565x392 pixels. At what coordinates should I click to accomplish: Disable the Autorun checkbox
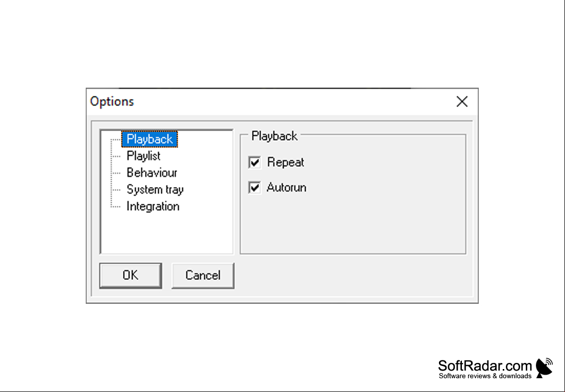tap(255, 188)
